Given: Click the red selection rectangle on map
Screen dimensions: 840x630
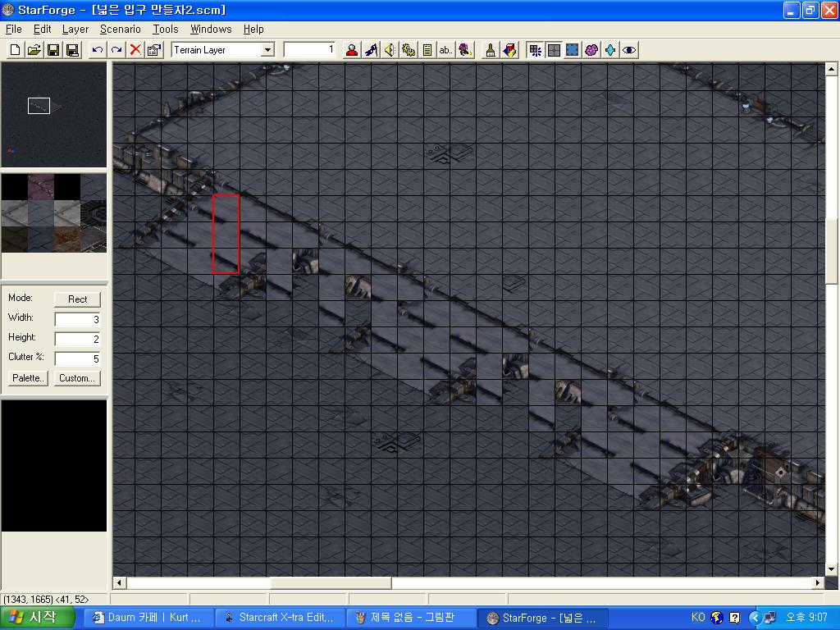Looking at the screenshot, I should point(226,234).
